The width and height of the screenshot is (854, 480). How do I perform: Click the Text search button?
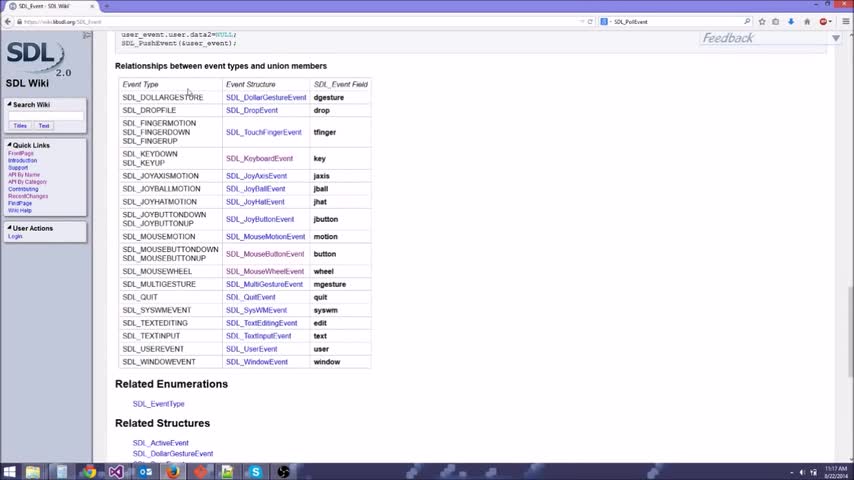point(44,126)
